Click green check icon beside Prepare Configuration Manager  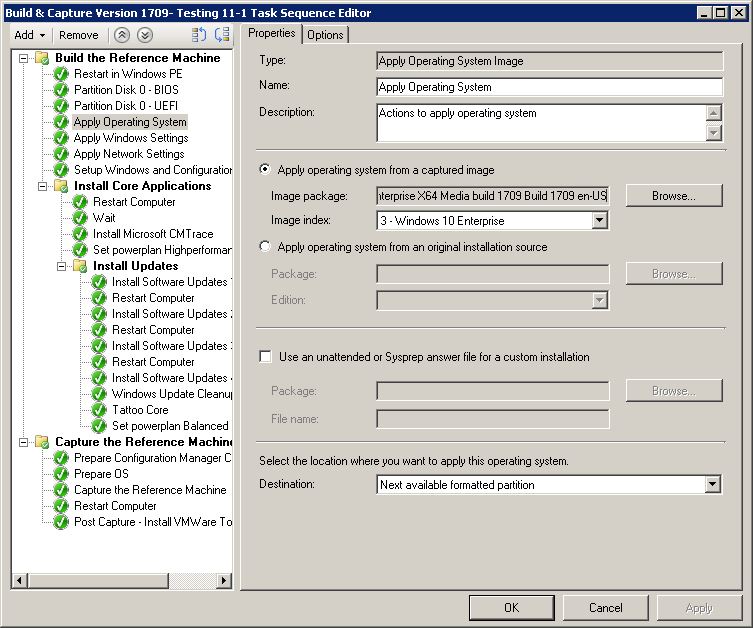click(61, 458)
